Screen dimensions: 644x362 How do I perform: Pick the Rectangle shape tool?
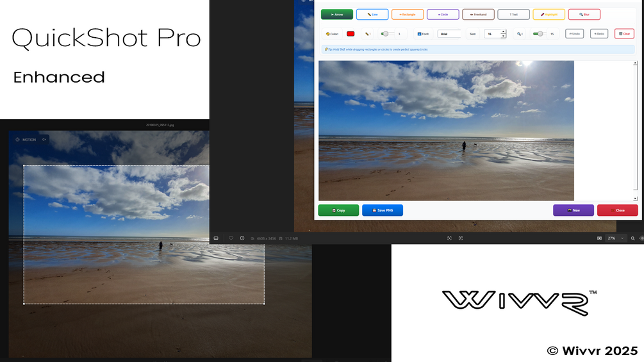tap(408, 14)
